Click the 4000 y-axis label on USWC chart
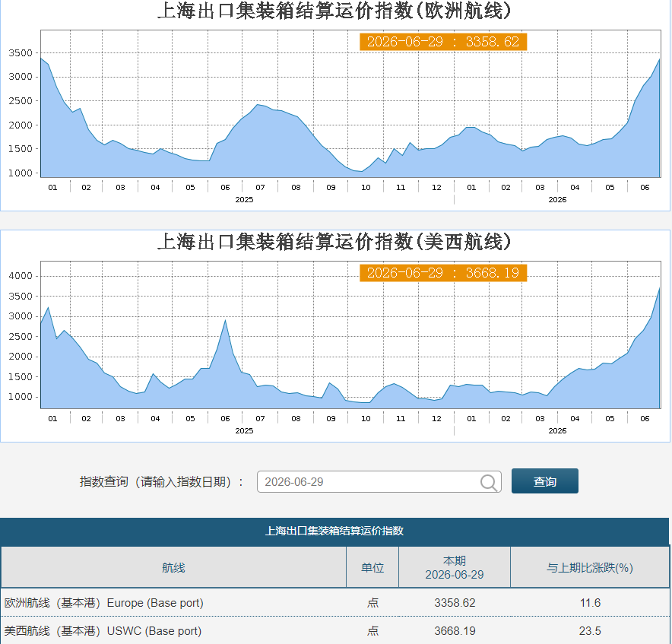This screenshot has width=672, height=644. point(21,276)
